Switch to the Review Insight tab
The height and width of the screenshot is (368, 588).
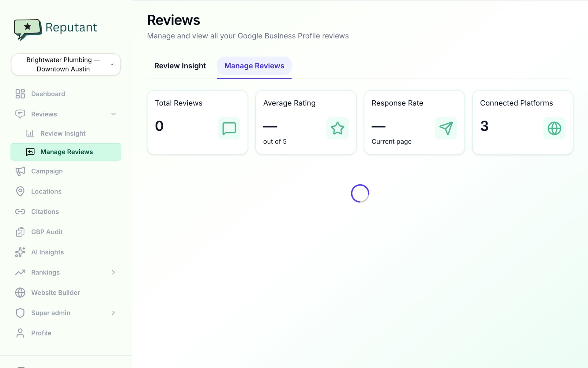(x=180, y=66)
